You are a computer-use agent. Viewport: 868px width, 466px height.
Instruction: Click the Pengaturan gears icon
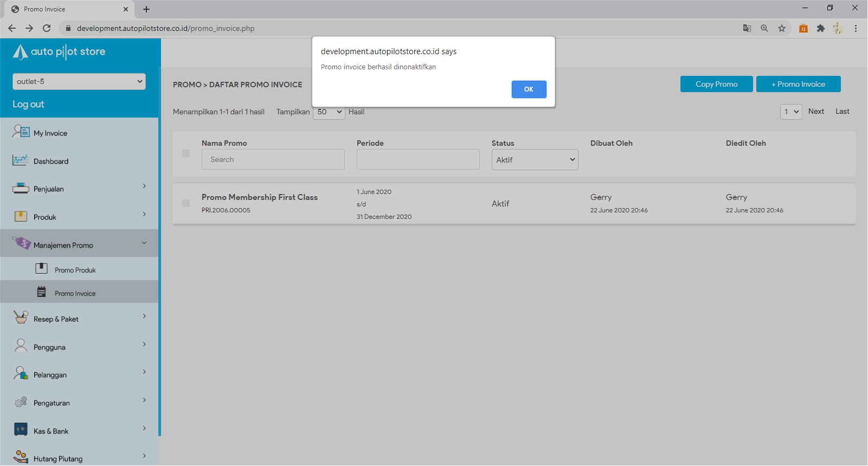click(21, 402)
